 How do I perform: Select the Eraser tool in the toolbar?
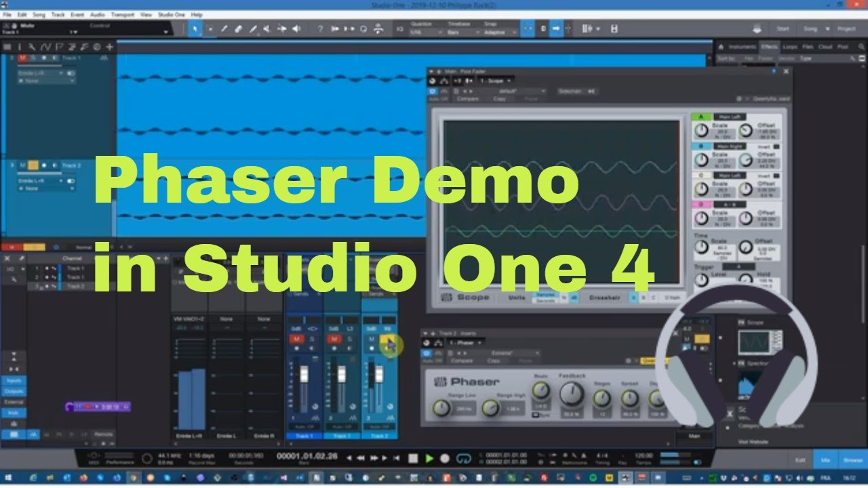[239, 28]
